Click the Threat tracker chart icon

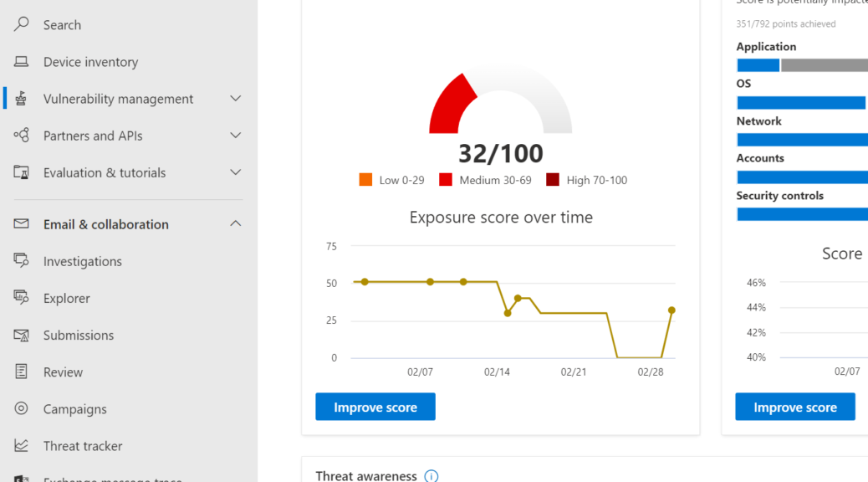(21, 445)
